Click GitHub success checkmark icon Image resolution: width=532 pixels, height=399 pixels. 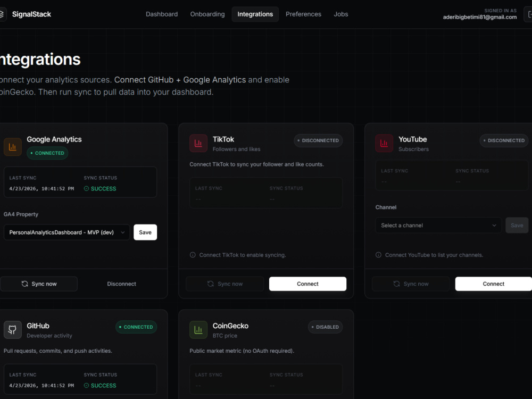[x=87, y=385]
